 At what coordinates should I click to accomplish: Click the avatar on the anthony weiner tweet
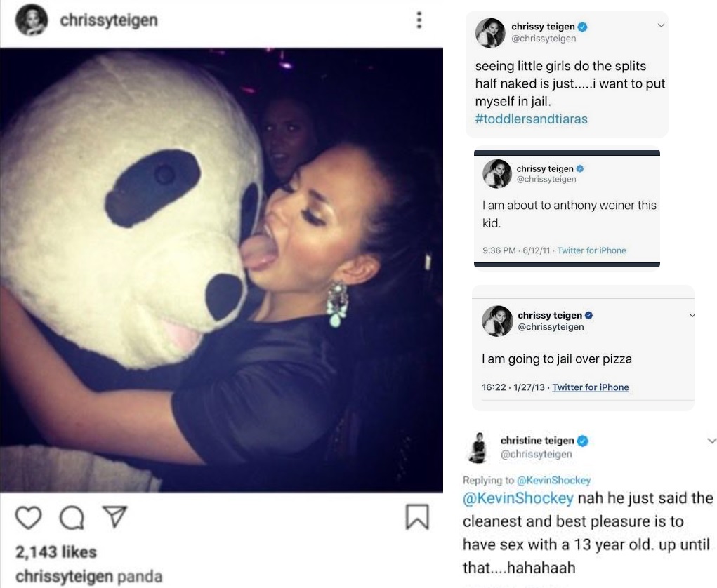[497, 173]
